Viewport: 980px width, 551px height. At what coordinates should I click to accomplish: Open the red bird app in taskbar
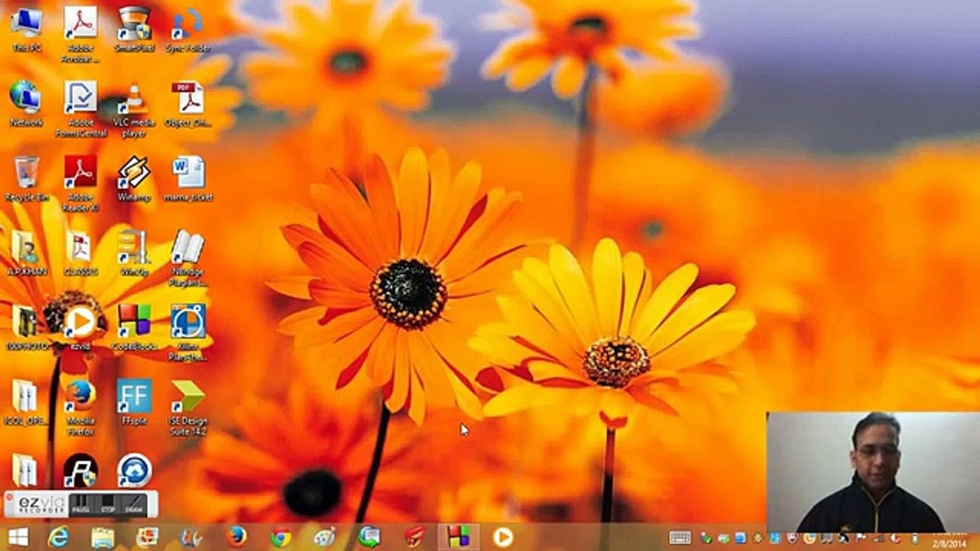pos(414,537)
